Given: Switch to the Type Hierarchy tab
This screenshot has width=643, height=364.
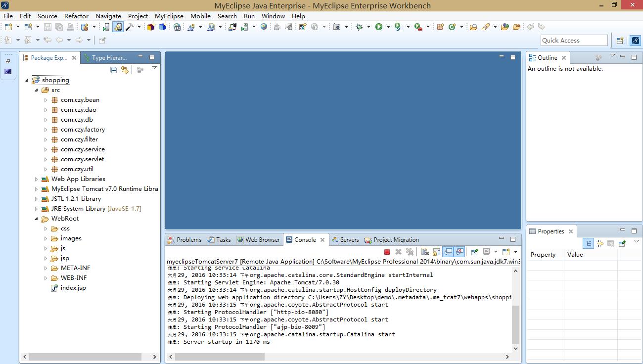Looking at the screenshot, I should [105, 57].
